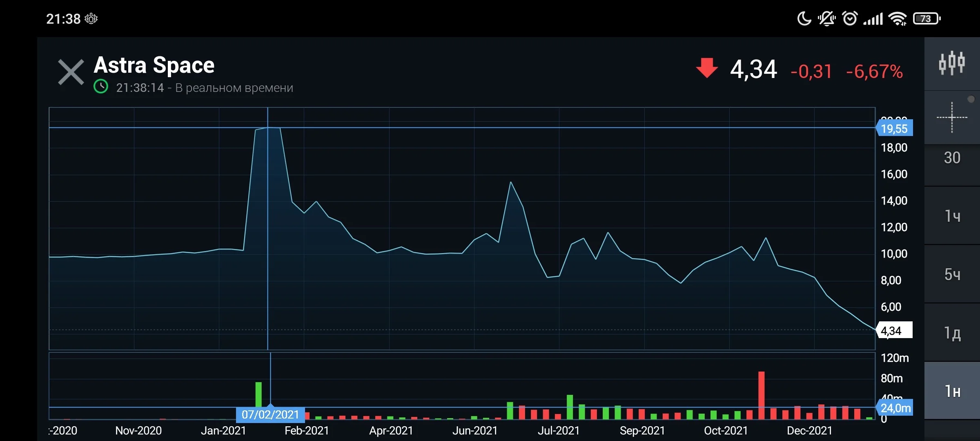Screen dimensions: 980x441
Task: Tap the -0,31 price change value
Action: [x=811, y=71]
